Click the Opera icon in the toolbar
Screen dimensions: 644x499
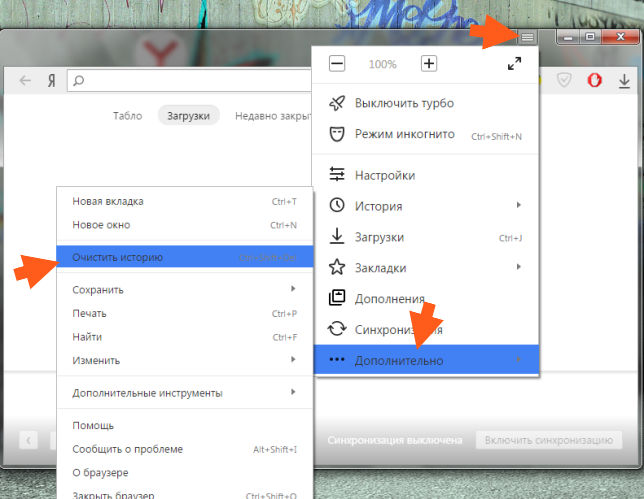point(594,81)
